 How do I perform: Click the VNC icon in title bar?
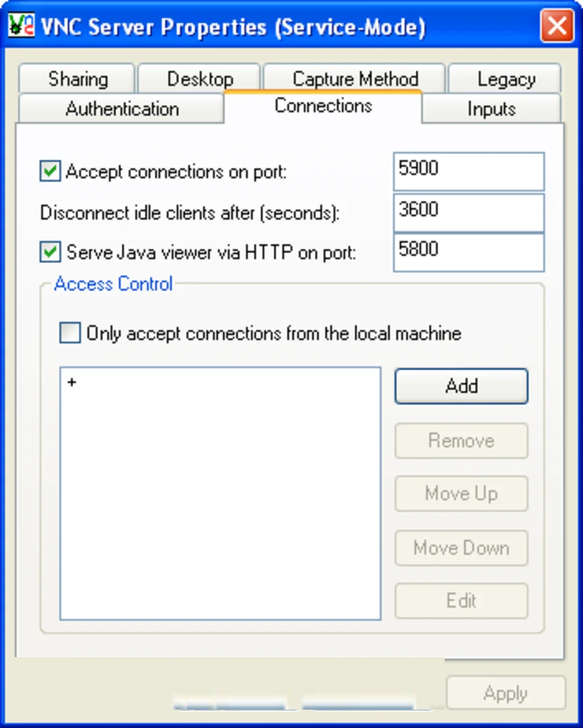[21, 26]
